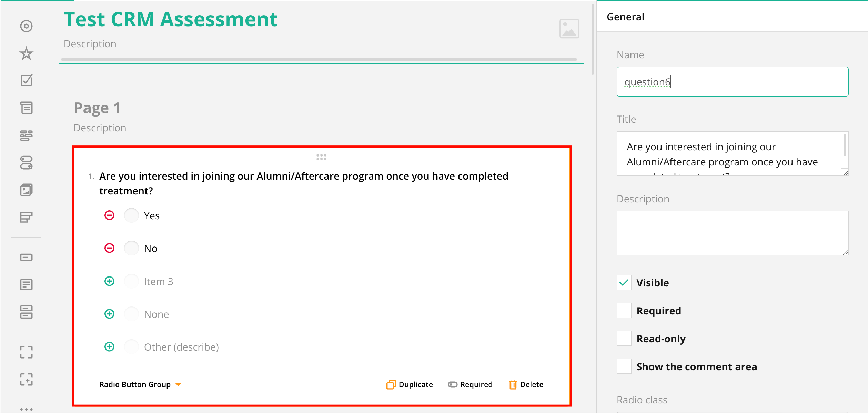
Task: Click the Delete trash icon
Action: (513, 384)
